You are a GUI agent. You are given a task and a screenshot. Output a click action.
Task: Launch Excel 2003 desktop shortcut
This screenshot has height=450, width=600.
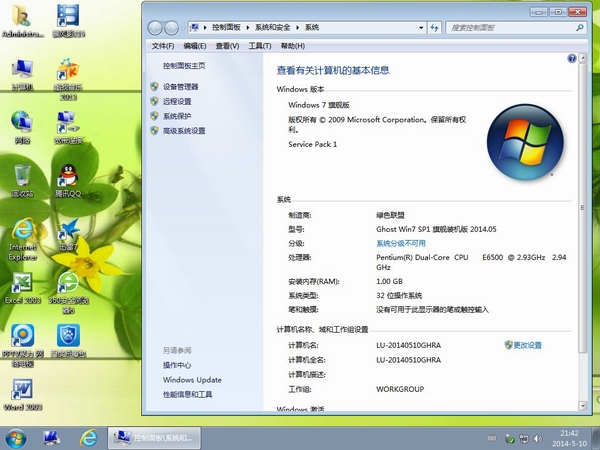click(x=22, y=288)
